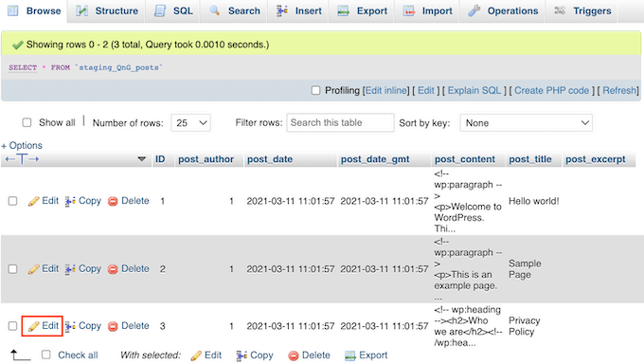
Task: Go to the Operations tab
Action: point(503,11)
